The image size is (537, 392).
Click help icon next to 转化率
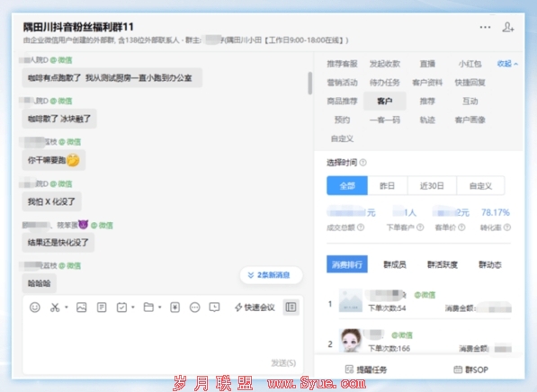coord(507,227)
